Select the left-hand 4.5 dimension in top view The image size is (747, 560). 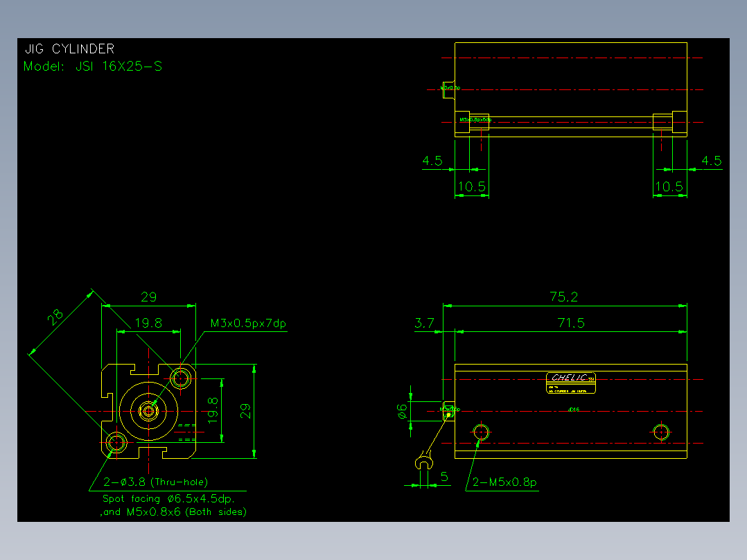[432, 161]
